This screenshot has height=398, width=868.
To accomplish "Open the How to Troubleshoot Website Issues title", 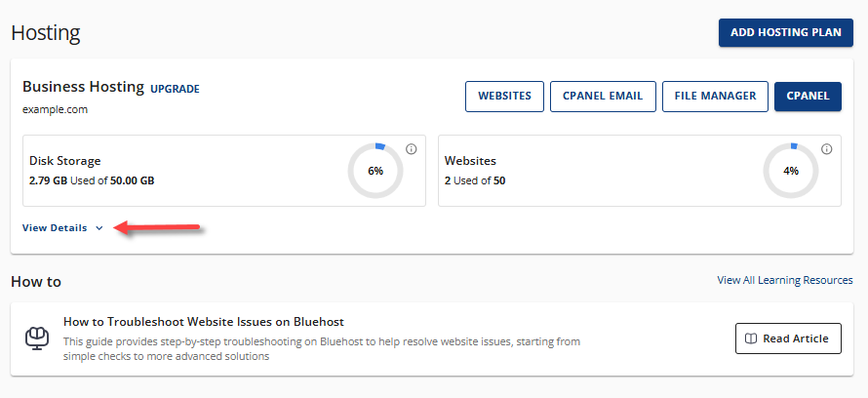I will pyautogui.click(x=203, y=321).
